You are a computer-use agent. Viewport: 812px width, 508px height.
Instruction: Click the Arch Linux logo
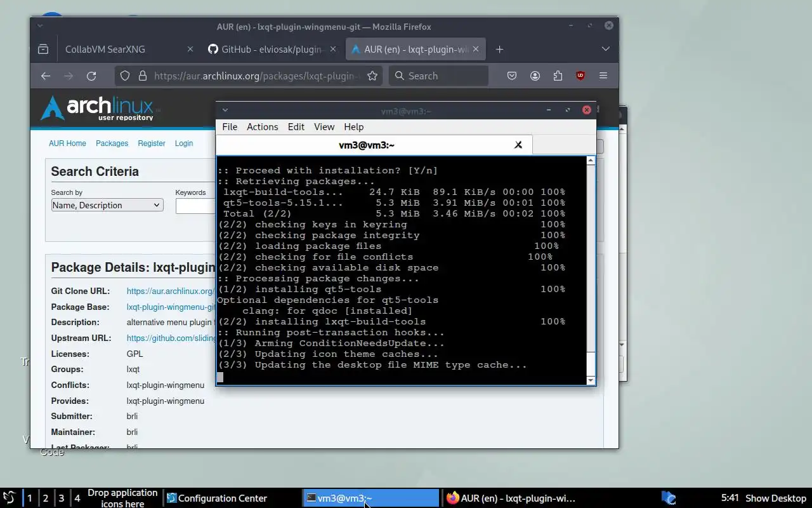98,108
